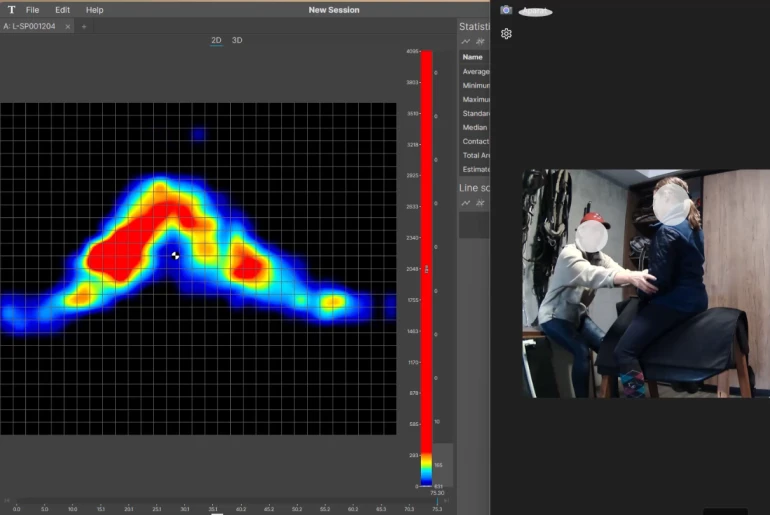This screenshot has width=770, height=515.
Task: Switch to 3D pressure view
Action: point(237,40)
